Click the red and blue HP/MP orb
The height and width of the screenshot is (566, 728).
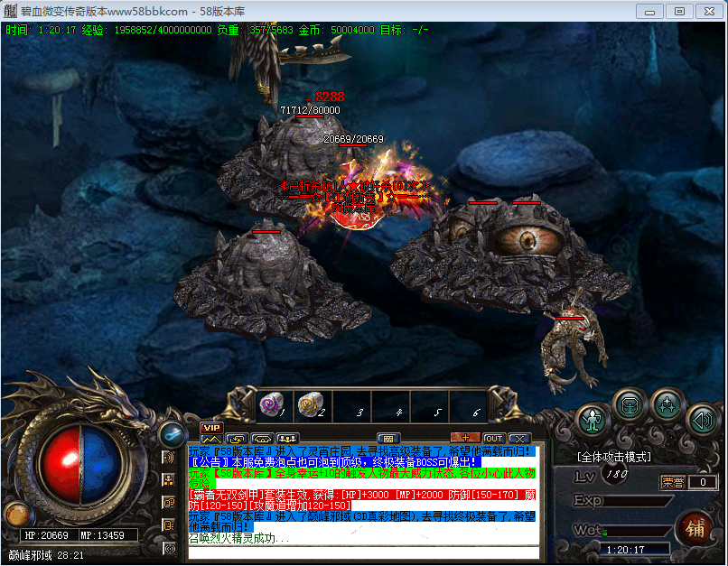pos(80,466)
